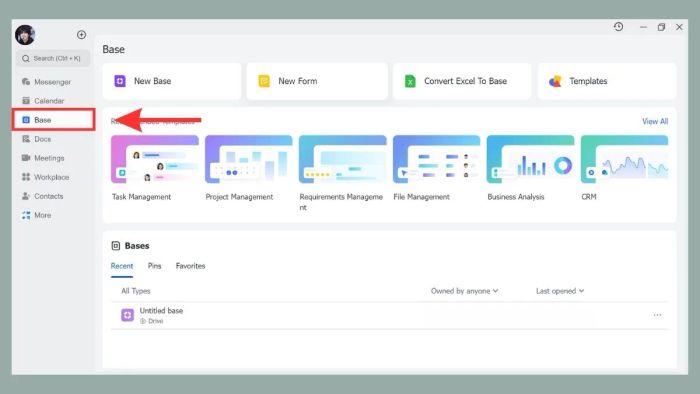Click the Untitled base purple icon
The width and height of the screenshot is (700, 394).
[127, 315]
